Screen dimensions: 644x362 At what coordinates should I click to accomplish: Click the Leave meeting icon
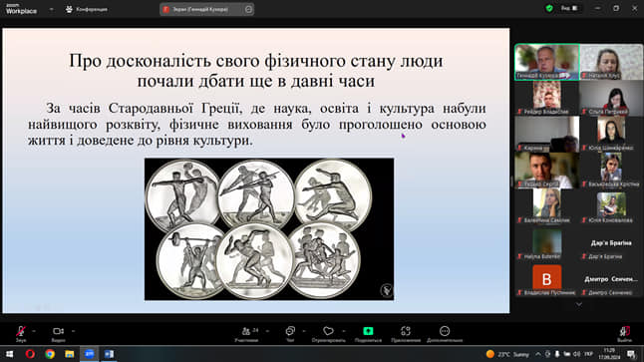pyautogui.click(x=625, y=331)
